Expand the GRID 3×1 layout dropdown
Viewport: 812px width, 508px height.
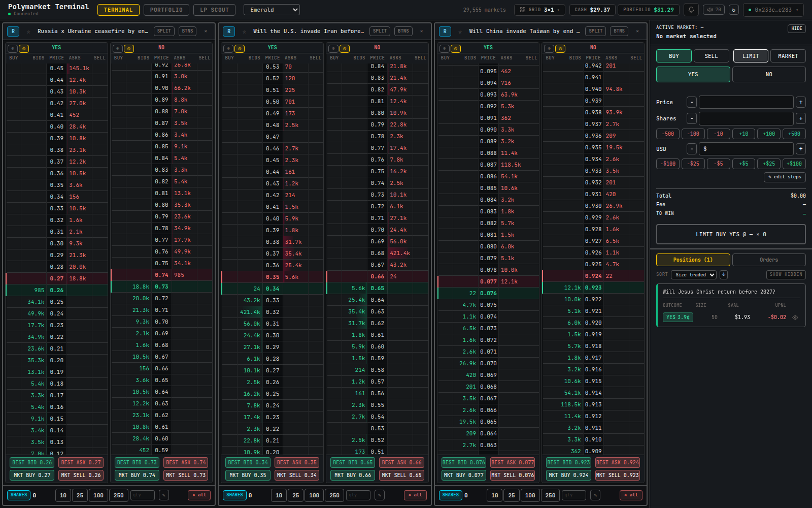point(539,9)
